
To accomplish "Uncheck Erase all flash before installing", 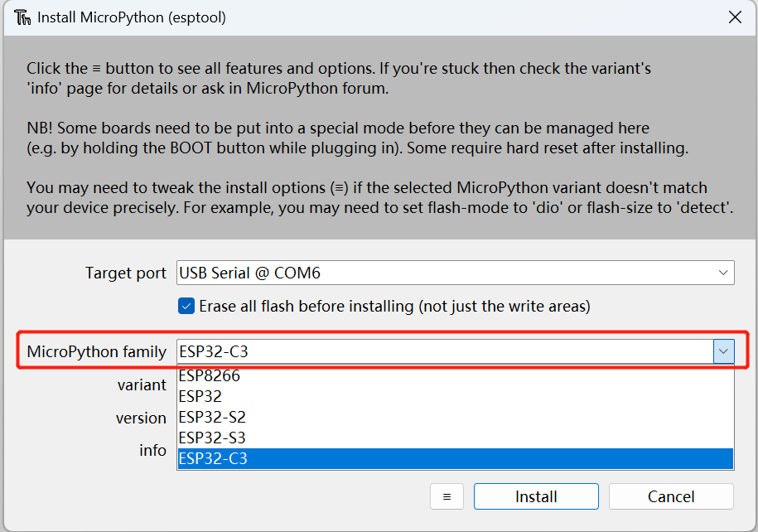I will pos(186,306).
